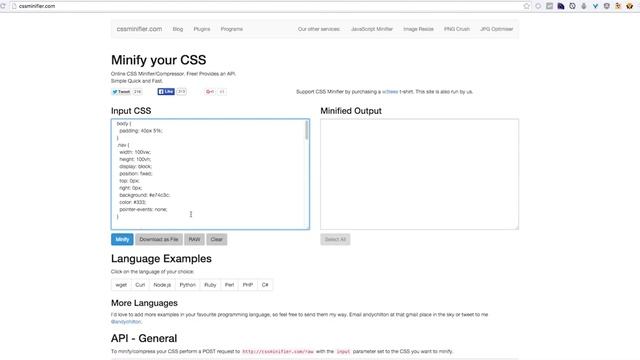Click the 'pointer-events: none;' line
Screen dimensions: 640x360
tap(143, 209)
